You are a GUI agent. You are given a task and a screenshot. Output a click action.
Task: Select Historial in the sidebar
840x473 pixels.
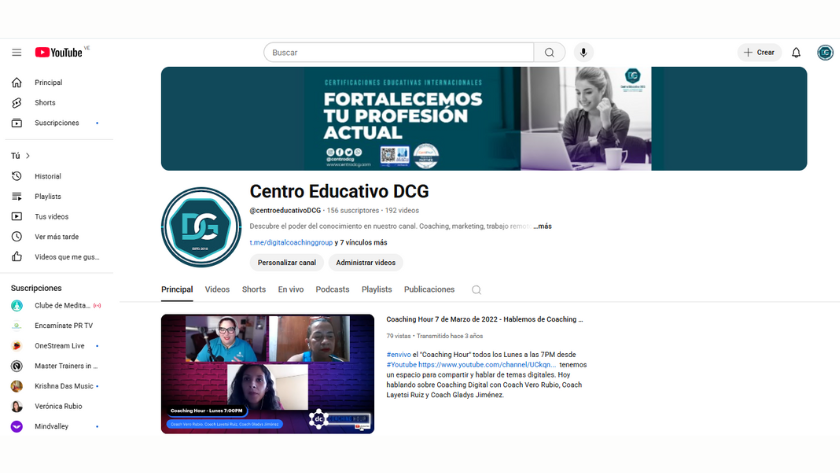pyautogui.click(x=48, y=176)
